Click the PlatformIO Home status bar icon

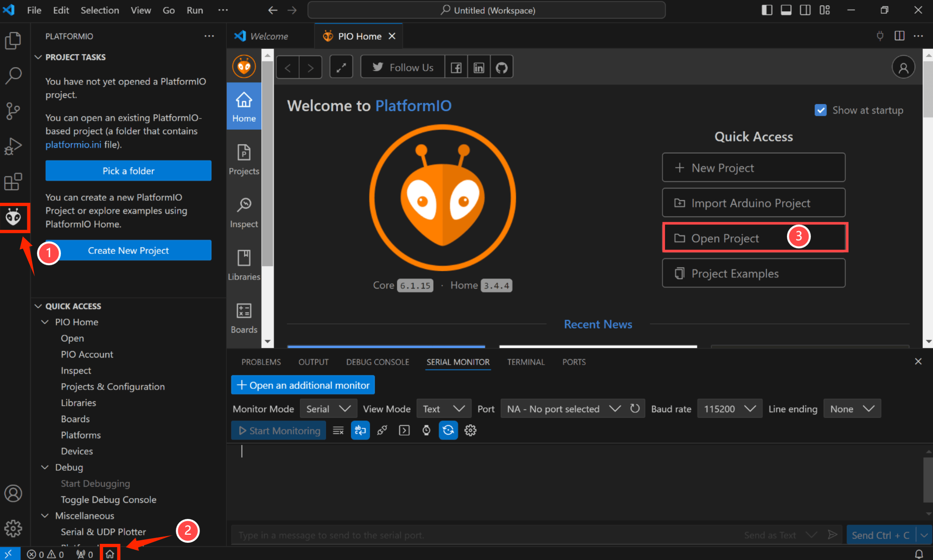pyautogui.click(x=110, y=554)
